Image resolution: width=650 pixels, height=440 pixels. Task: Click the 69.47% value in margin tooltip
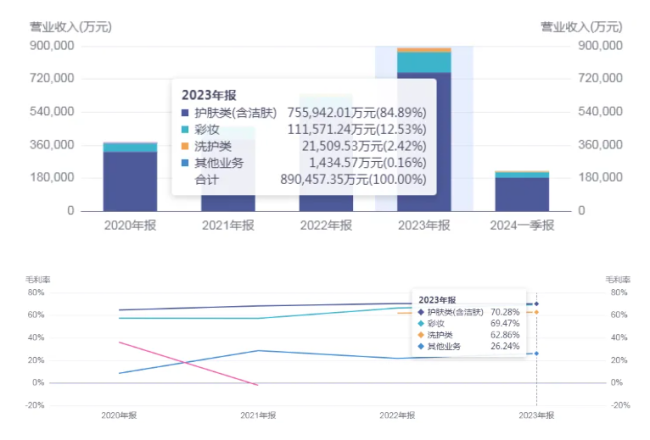coord(505,323)
